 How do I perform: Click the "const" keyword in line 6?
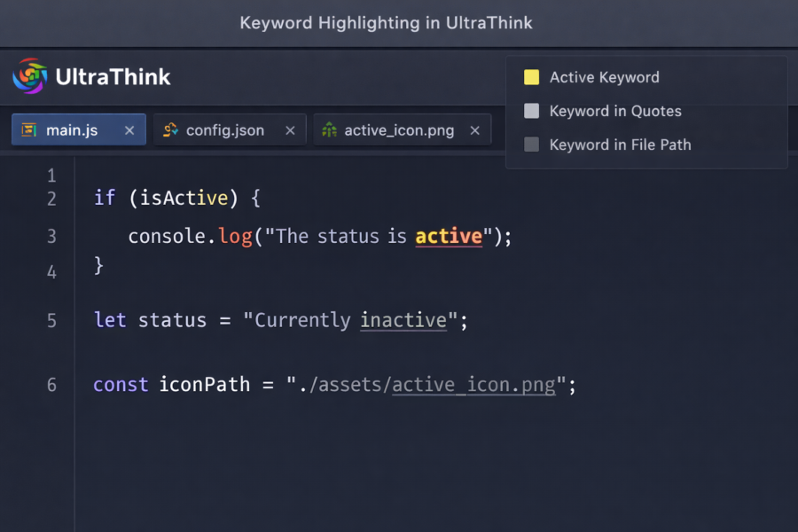(121, 385)
